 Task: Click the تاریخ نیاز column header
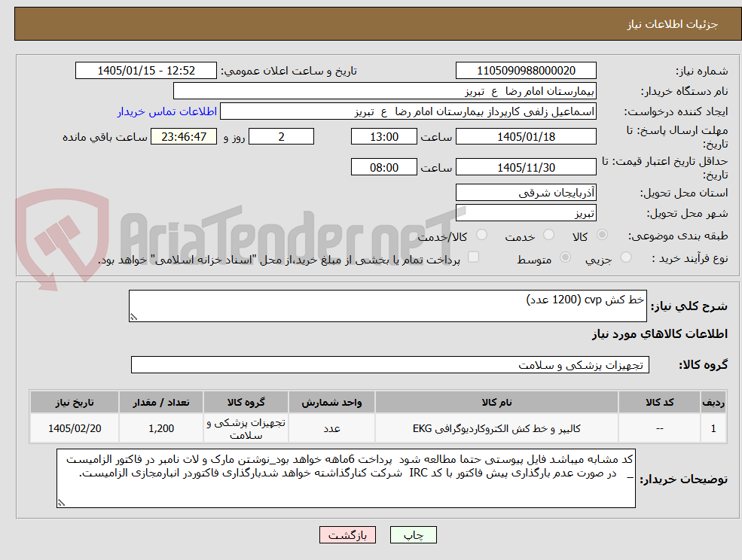pyautogui.click(x=75, y=402)
